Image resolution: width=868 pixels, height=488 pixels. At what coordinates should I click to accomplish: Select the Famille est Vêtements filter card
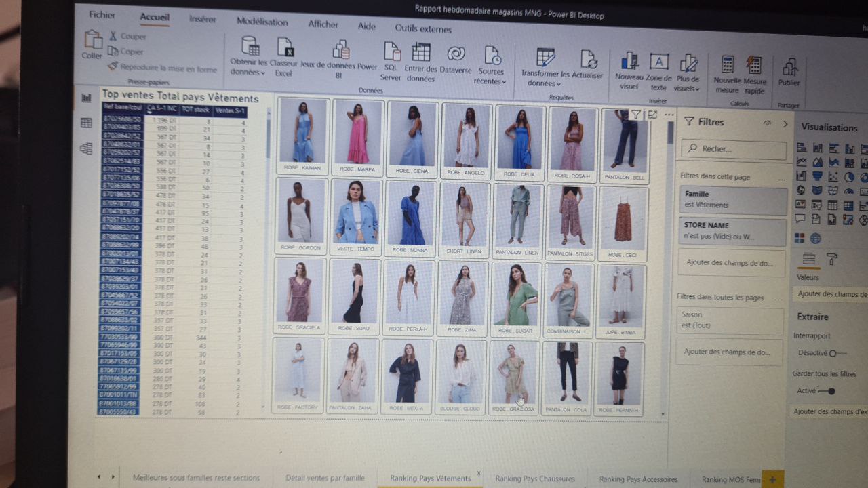[x=732, y=199]
